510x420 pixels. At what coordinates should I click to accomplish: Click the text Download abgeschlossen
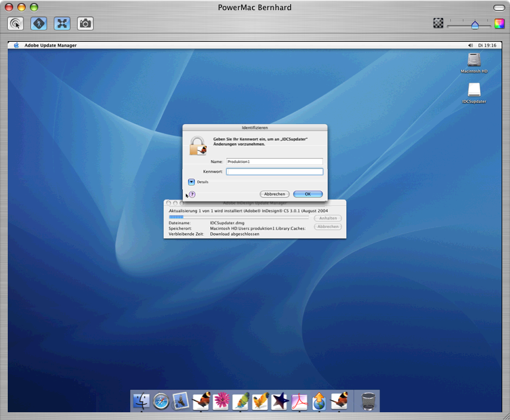coord(235,234)
